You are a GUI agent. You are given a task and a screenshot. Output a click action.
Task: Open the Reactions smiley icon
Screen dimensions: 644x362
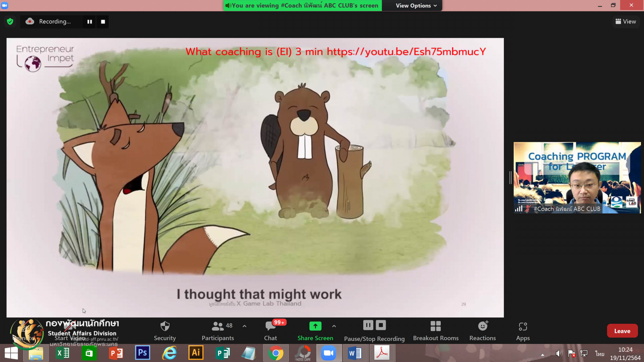coord(482,326)
